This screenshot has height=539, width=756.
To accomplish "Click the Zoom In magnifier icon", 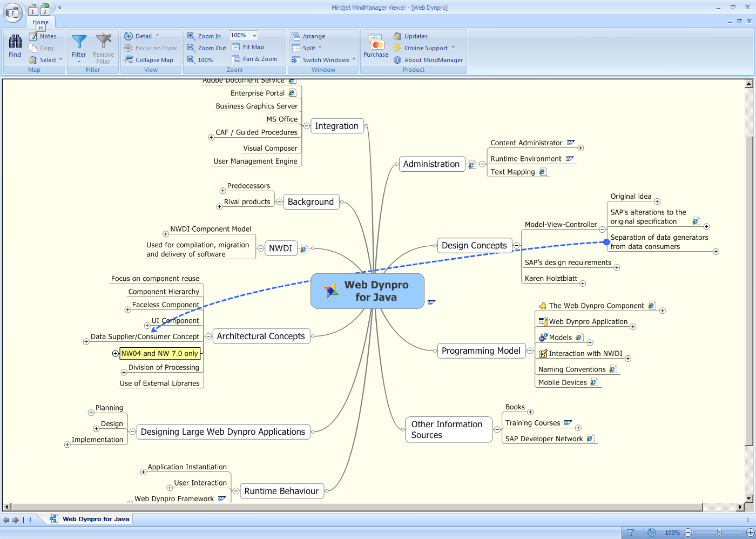I will tap(191, 36).
